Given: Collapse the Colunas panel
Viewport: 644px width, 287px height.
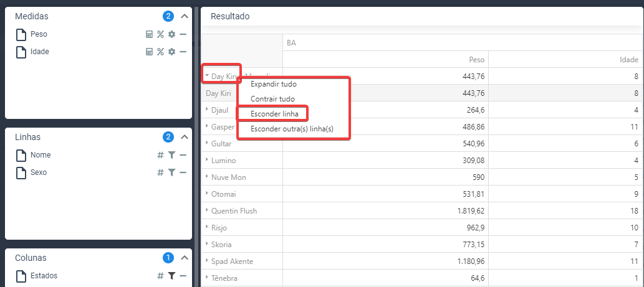Looking at the screenshot, I should (x=185, y=258).
